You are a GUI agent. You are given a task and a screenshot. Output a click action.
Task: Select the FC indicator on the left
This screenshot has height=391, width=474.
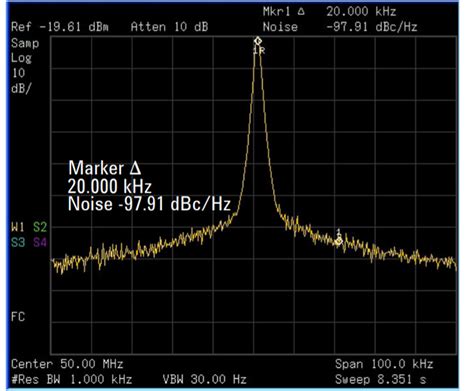coord(18,317)
